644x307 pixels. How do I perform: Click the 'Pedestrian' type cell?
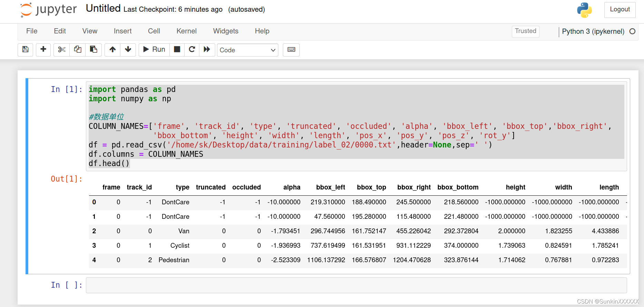coord(174,260)
